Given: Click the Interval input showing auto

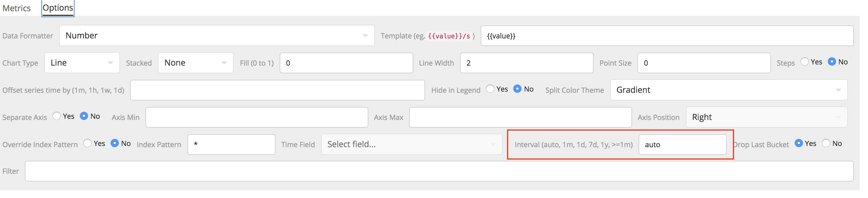Looking at the screenshot, I should pos(682,144).
